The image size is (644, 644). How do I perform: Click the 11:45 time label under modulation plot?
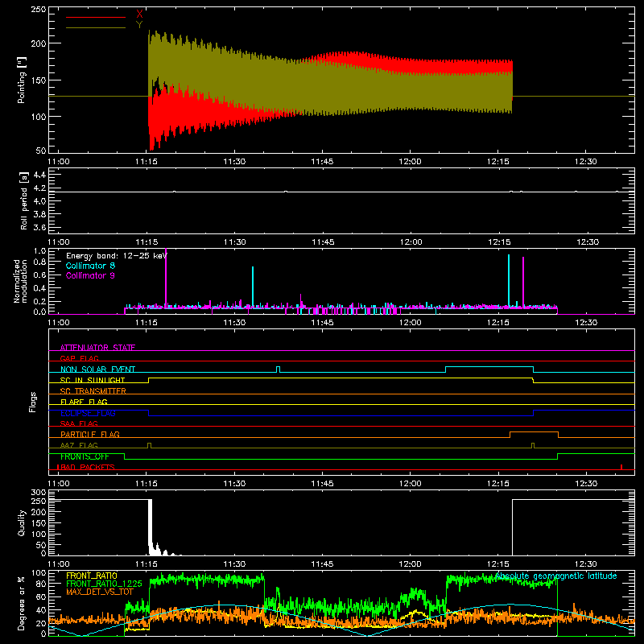(x=323, y=323)
